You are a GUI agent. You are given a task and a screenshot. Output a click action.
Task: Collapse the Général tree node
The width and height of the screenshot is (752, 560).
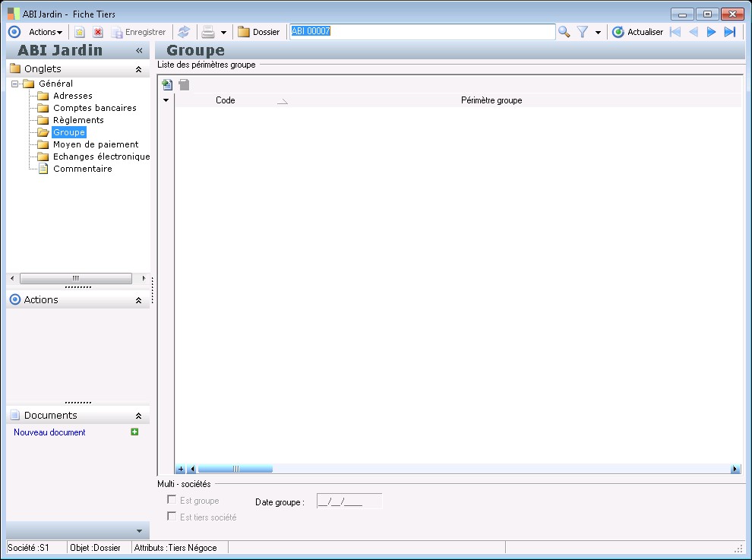14,84
